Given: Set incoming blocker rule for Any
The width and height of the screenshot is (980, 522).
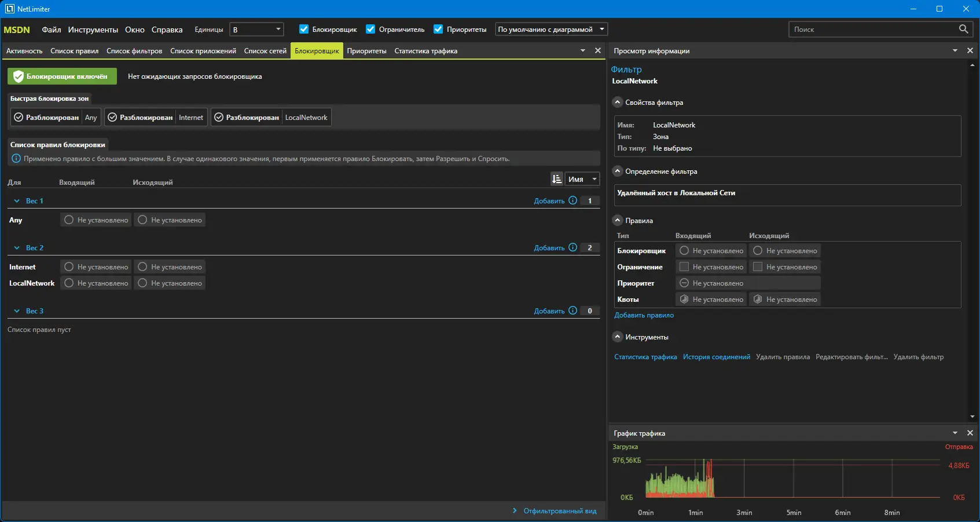Looking at the screenshot, I should (96, 220).
